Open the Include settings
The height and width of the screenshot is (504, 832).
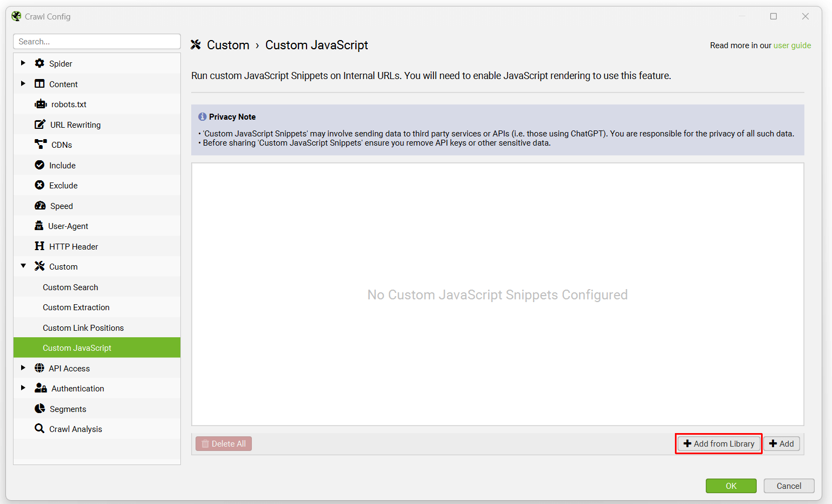[x=97, y=165]
